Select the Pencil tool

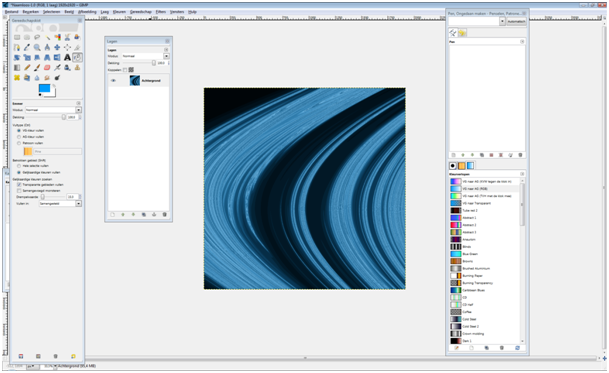[27, 68]
